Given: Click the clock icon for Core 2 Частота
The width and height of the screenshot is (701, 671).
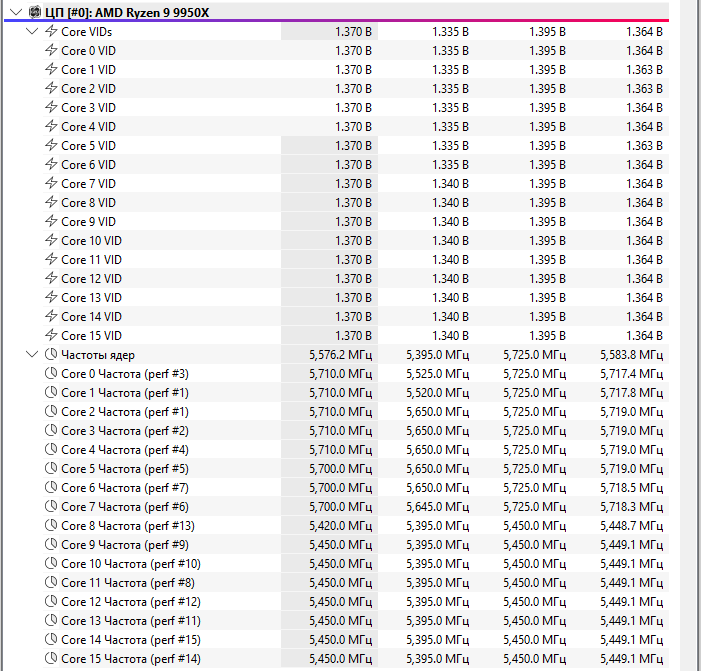Looking at the screenshot, I should (x=51, y=411).
